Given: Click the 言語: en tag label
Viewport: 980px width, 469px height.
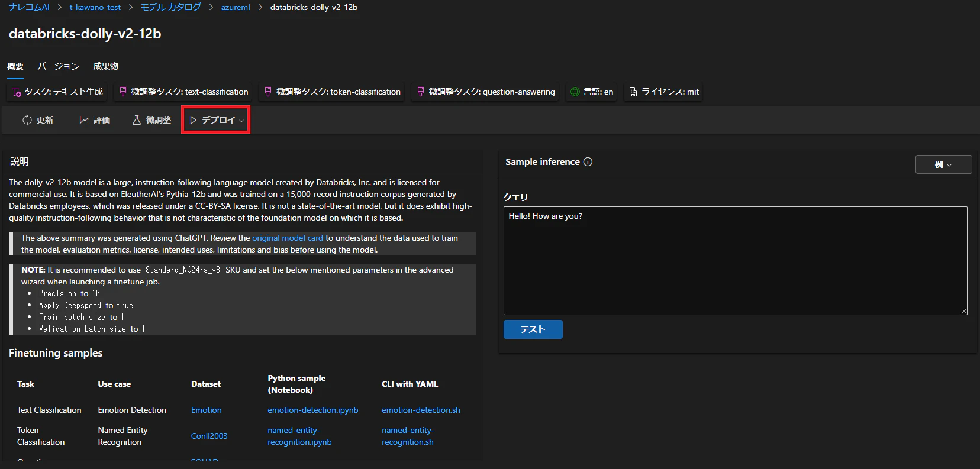Looking at the screenshot, I should click(x=598, y=92).
